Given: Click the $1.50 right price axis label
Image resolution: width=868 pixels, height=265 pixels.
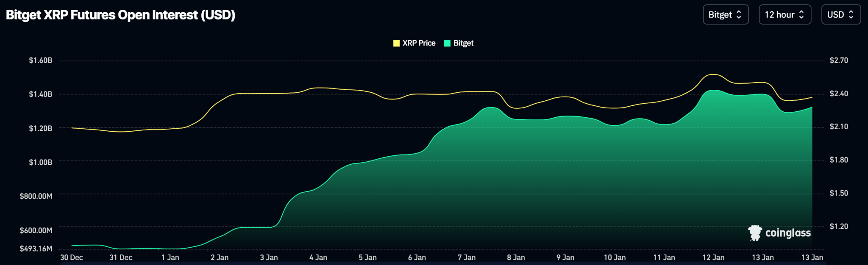Looking at the screenshot, I should [x=839, y=193].
